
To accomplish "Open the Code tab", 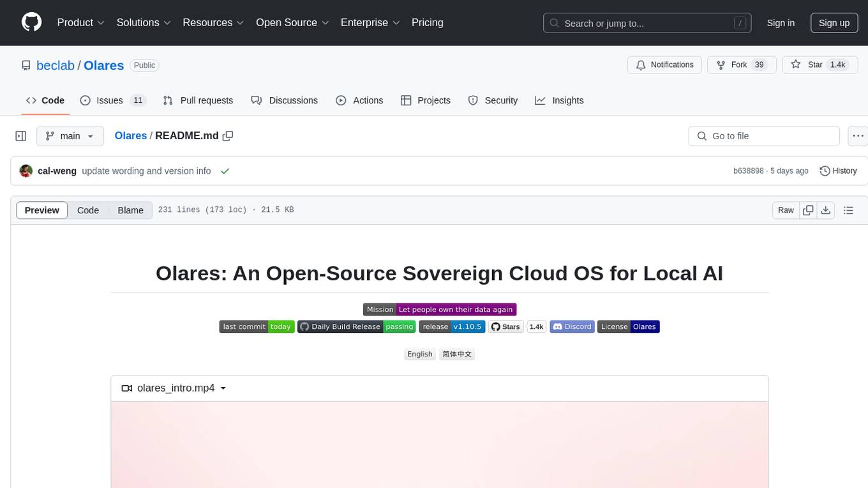I will tap(45, 100).
